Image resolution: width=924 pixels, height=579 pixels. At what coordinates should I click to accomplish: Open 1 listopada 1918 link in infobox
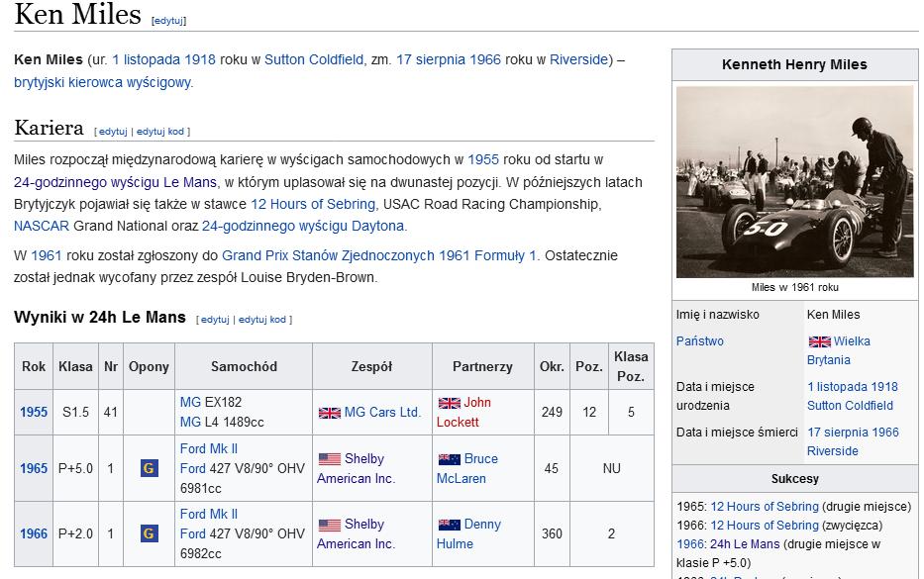pos(852,386)
